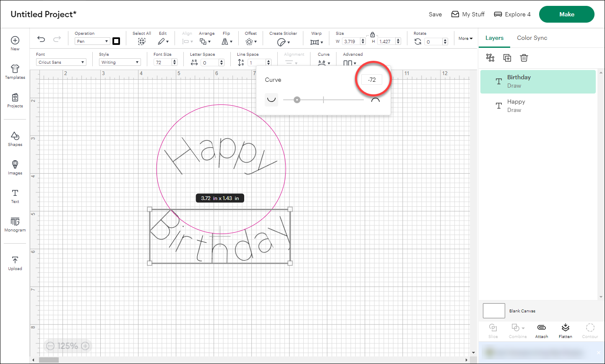
Task: Open the Images panel
Action: tap(15, 167)
